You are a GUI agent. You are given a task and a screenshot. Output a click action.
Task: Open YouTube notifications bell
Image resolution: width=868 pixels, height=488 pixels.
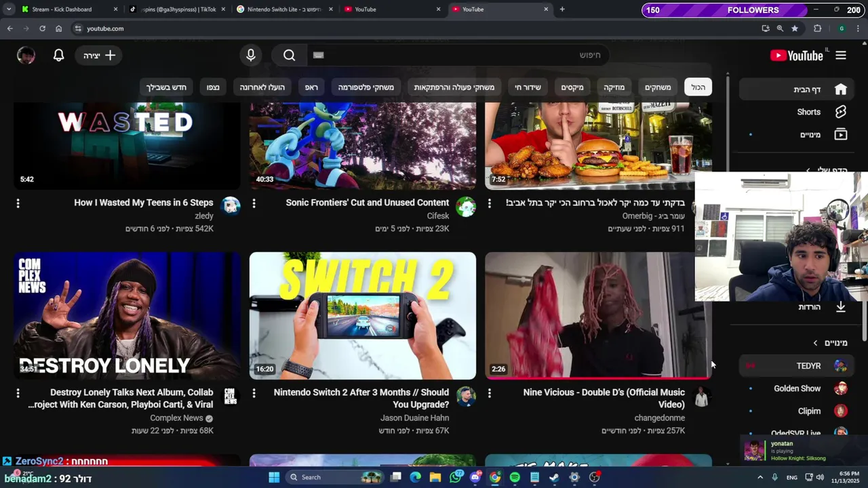[59, 56]
